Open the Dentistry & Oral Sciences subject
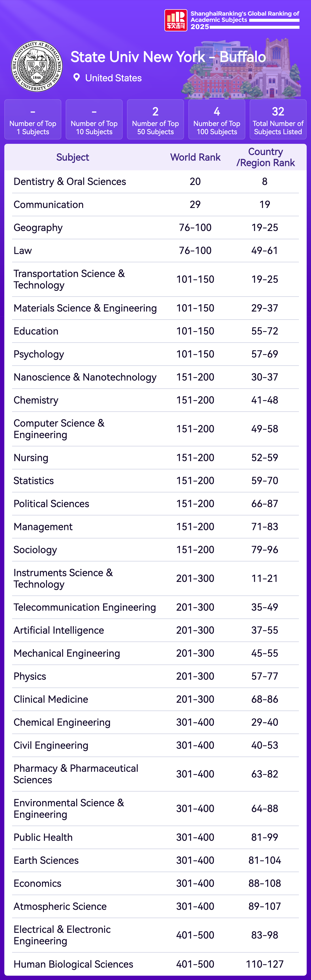Image resolution: width=311 pixels, height=980 pixels. pyautogui.click(x=70, y=182)
